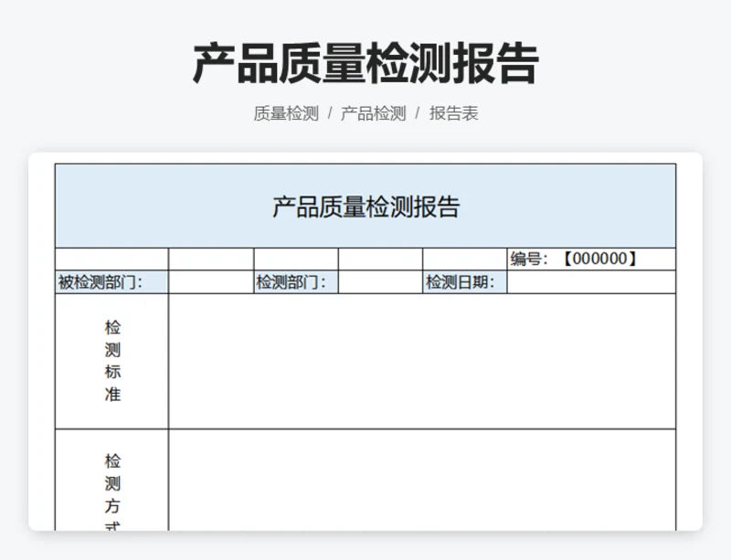This screenshot has height=560, width=731.
Task: Click the blue table title 产品质量检测报告
Action: click(x=365, y=206)
